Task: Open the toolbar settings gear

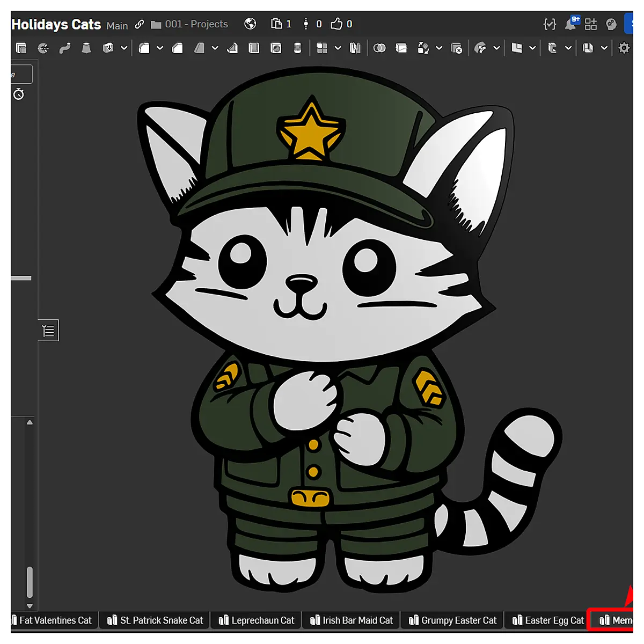Action: [624, 48]
